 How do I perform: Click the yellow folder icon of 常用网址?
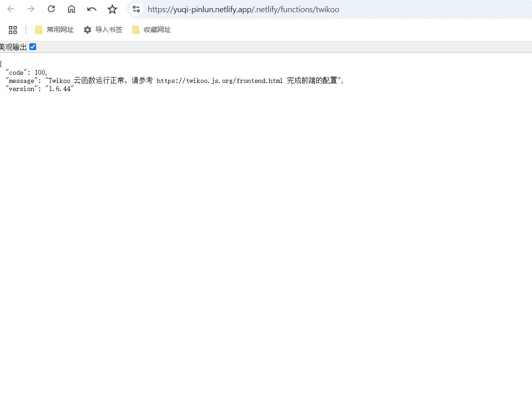(39, 30)
